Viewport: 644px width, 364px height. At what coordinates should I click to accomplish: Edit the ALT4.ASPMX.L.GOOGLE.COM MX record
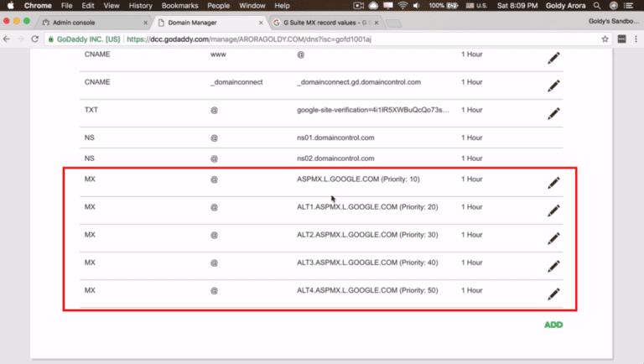click(553, 294)
